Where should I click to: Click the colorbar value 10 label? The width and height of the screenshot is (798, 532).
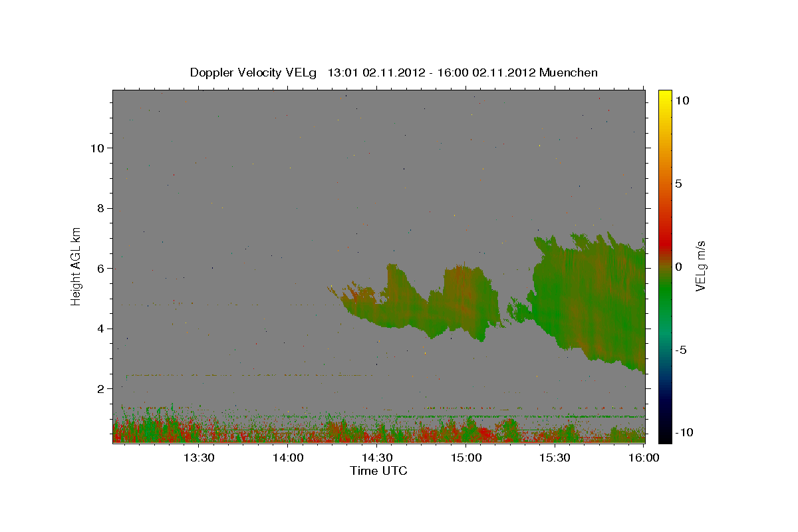click(x=682, y=100)
